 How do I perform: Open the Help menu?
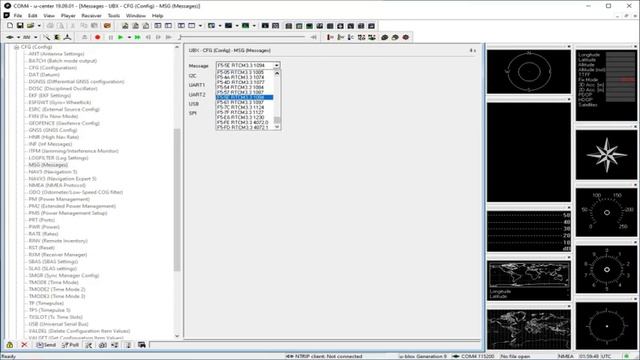click(x=158, y=16)
